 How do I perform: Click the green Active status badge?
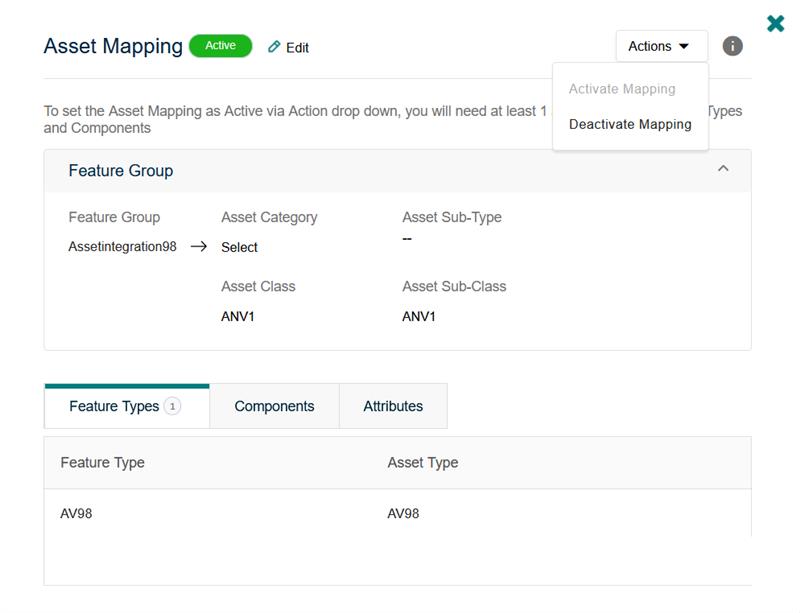220,46
